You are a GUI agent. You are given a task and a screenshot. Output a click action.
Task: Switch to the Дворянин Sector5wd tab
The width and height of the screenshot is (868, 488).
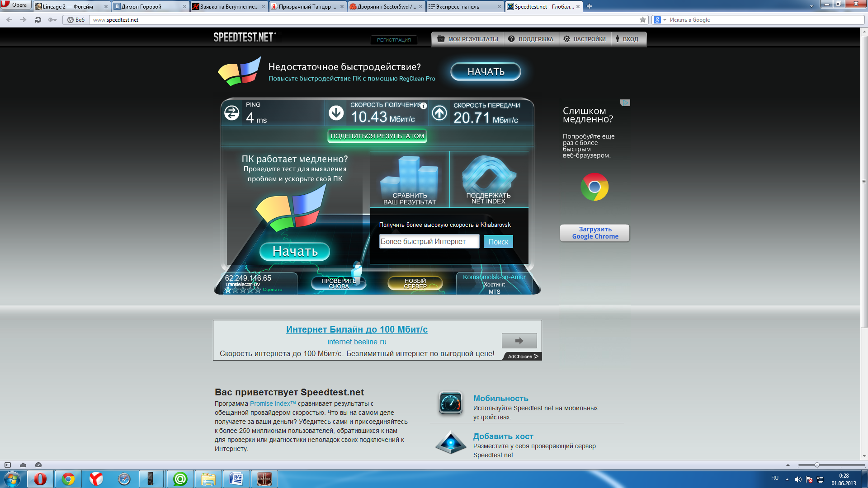tap(386, 6)
